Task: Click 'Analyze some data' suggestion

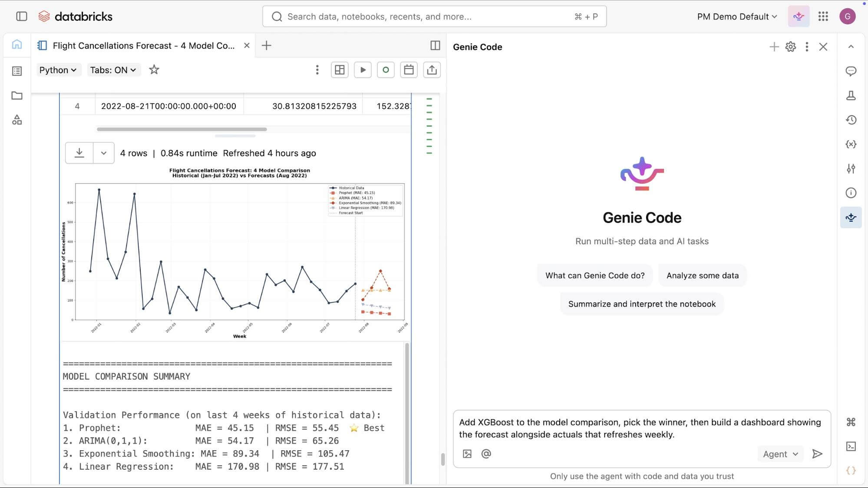Action: [702, 275]
